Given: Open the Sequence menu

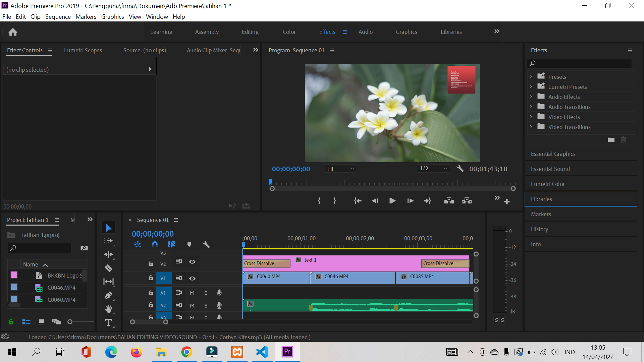Looking at the screenshot, I should click(58, 17).
